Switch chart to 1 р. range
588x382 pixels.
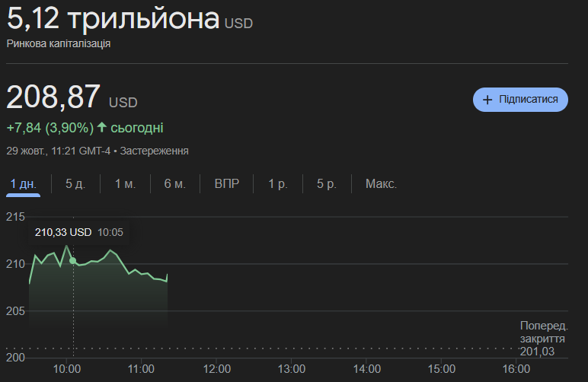[277, 183]
